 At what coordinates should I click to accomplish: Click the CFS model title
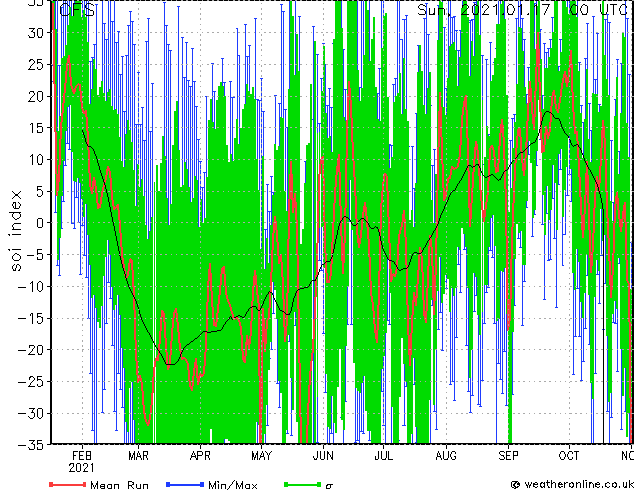pos(77,10)
